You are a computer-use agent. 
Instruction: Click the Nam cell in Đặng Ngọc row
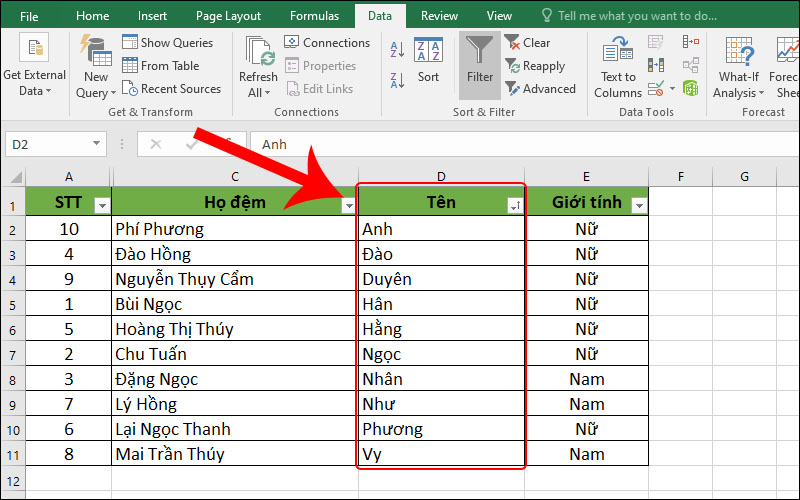(587, 379)
